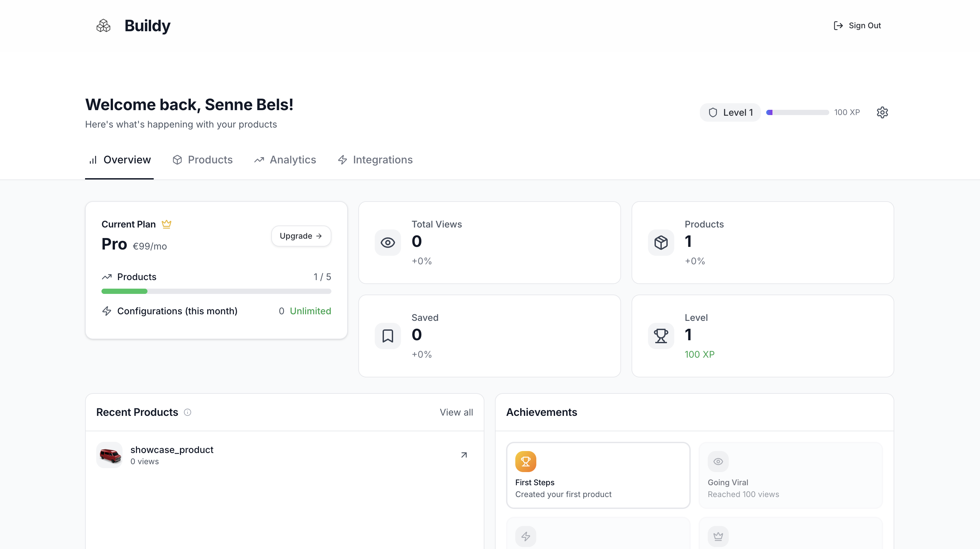980x549 pixels.
Task: Switch to the Products tab
Action: 202,160
